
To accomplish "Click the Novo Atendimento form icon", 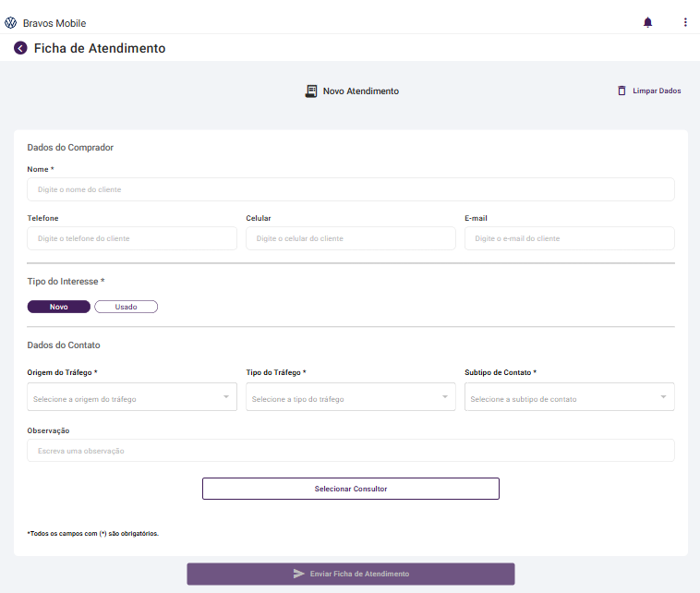I will click(311, 91).
